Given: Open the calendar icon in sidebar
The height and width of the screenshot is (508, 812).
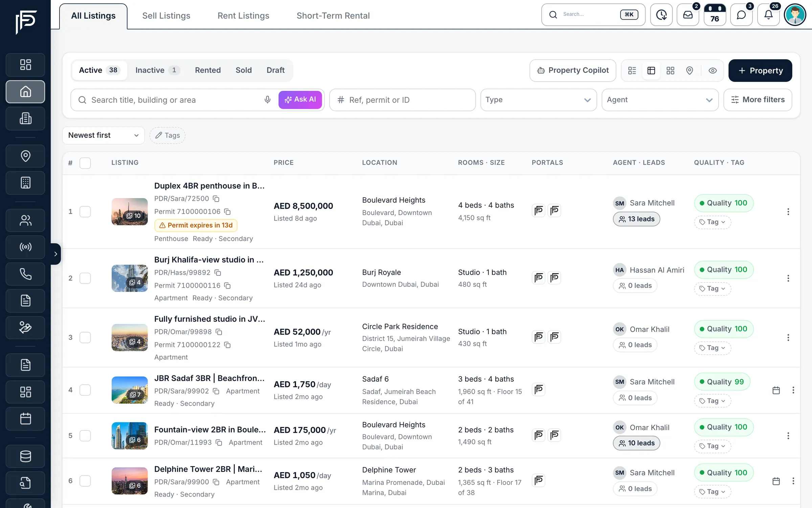Looking at the screenshot, I should (25, 419).
